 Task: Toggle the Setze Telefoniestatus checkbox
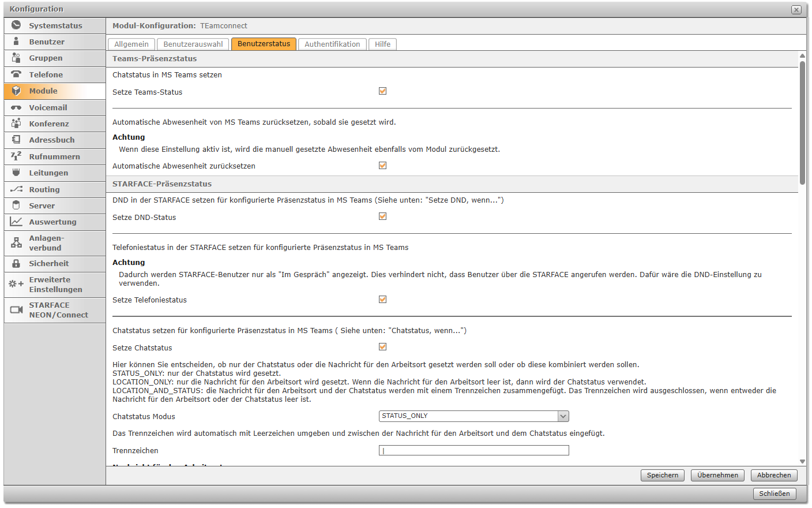[382, 300]
